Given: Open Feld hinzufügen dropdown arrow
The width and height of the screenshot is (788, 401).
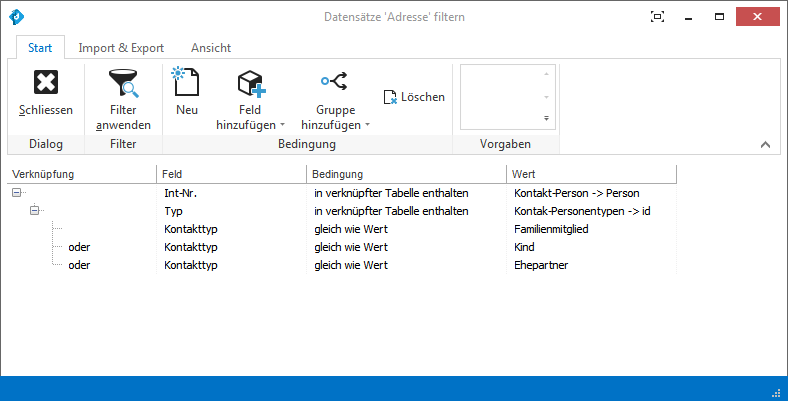Looking at the screenshot, I should coord(282,125).
